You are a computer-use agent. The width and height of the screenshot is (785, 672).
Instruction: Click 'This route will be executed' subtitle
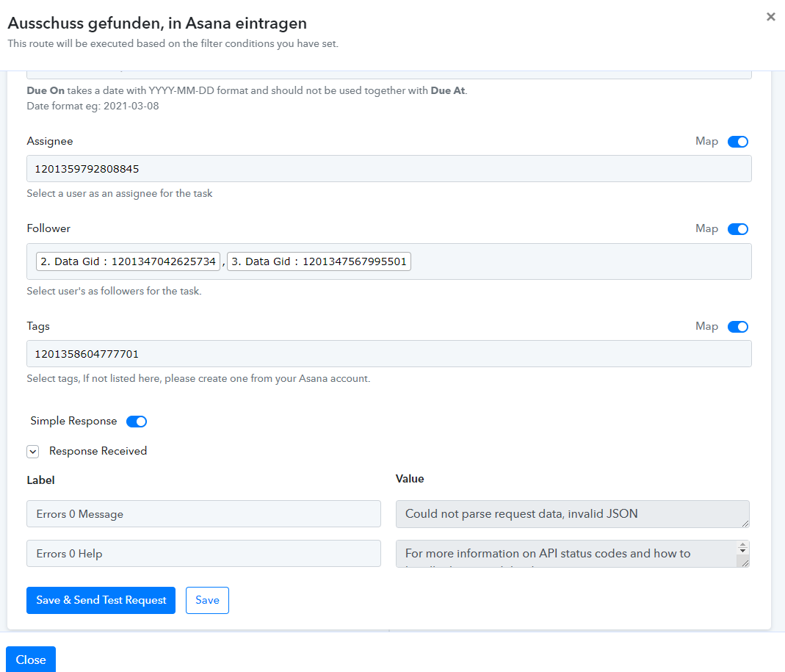tap(173, 43)
